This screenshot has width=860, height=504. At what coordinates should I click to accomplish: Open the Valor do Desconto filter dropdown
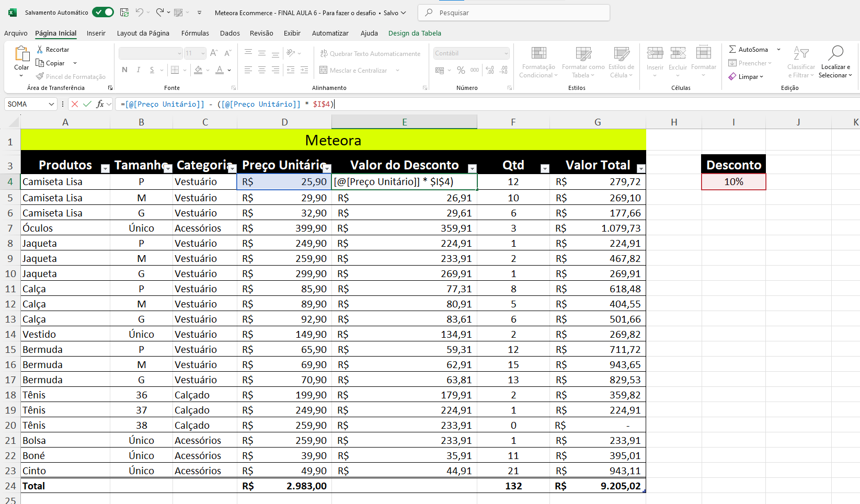(x=472, y=168)
